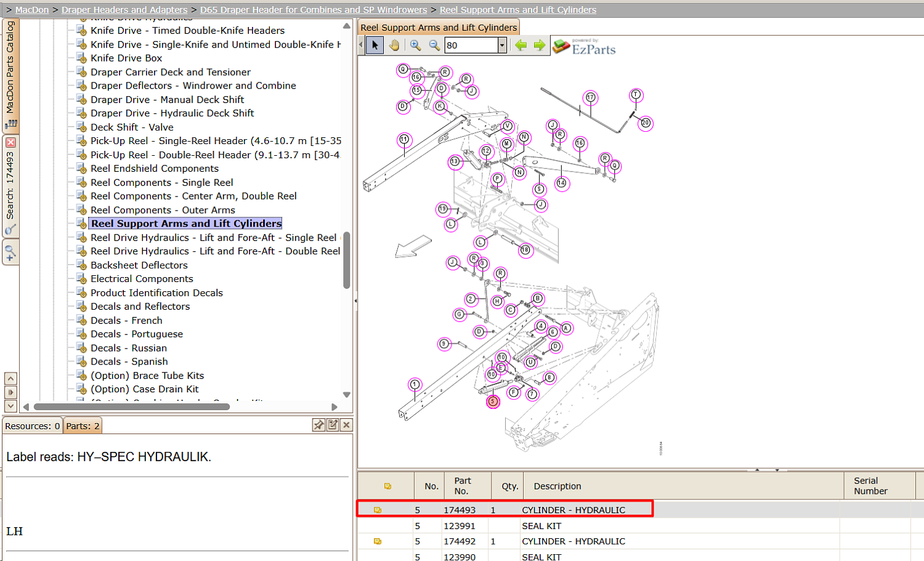Click the note icon on the 174492 row
The height and width of the screenshot is (561, 924).
[378, 541]
